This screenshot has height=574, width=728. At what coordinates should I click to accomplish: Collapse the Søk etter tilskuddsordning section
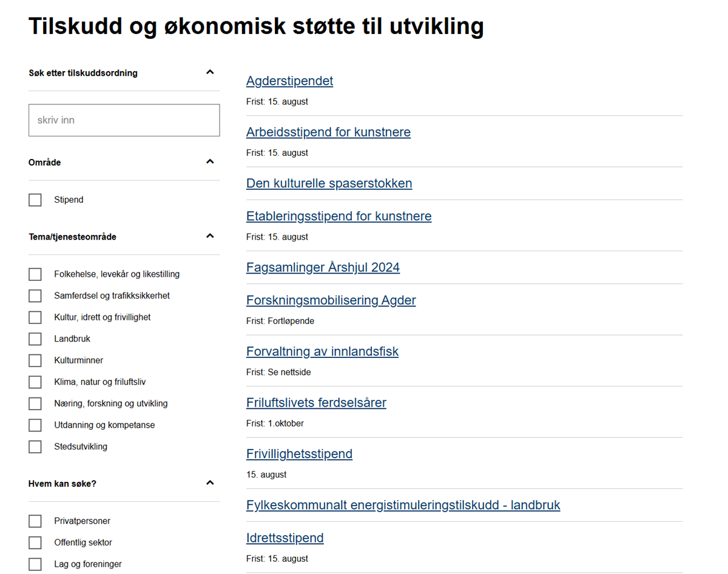pos(210,72)
